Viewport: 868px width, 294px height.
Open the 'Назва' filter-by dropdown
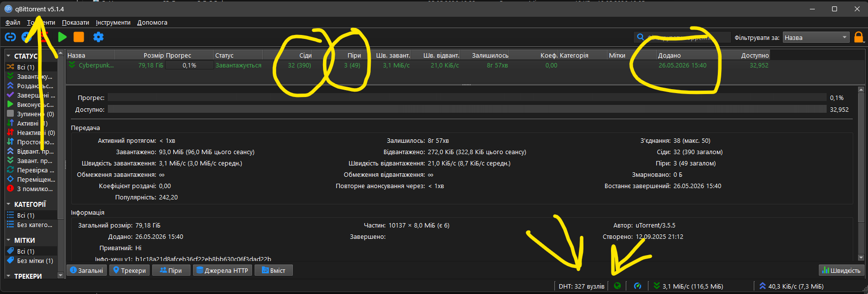(x=816, y=37)
